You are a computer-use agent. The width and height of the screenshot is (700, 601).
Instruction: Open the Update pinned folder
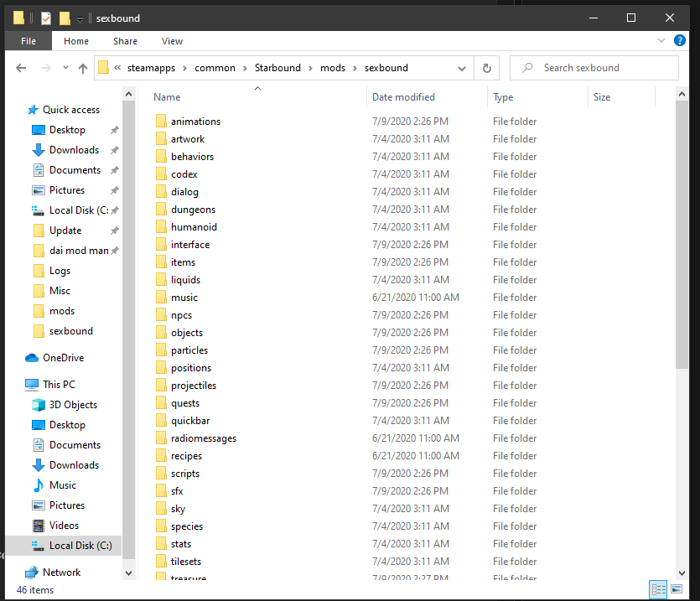click(65, 231)
